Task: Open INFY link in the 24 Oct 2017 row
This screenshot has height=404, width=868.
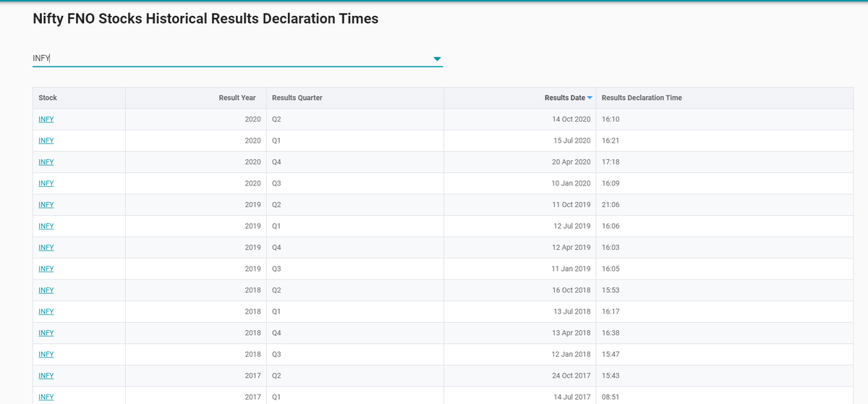Action: point(46,375)
